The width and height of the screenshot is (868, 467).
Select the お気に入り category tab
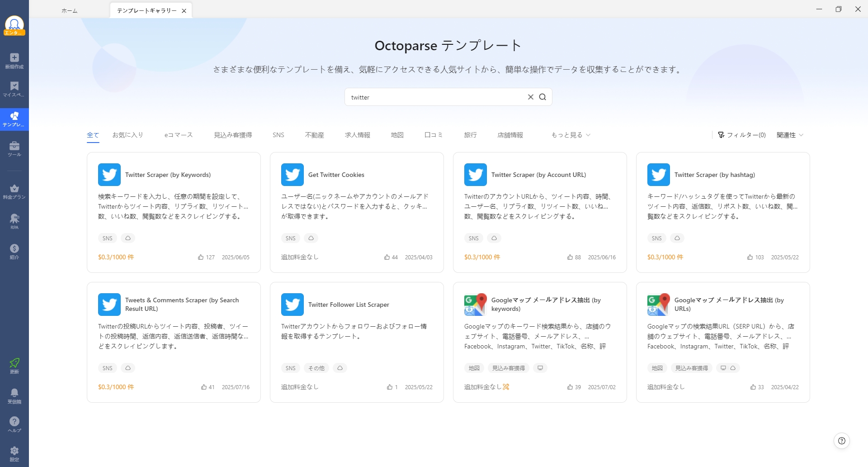[x=127, y=135]
